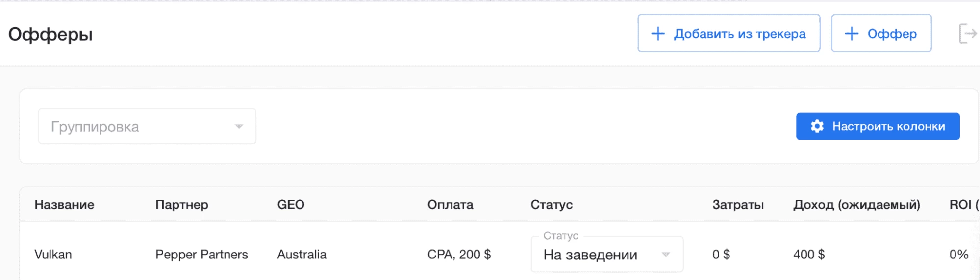Sort by the Название column header
Viewport: 980px width, 280px height.
(64, 204)
